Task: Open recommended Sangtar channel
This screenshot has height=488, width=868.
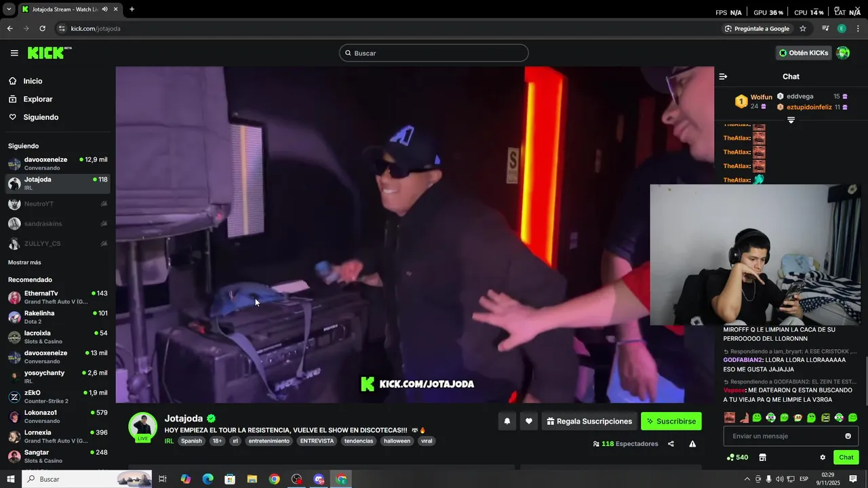Action: tap(58, 456)
